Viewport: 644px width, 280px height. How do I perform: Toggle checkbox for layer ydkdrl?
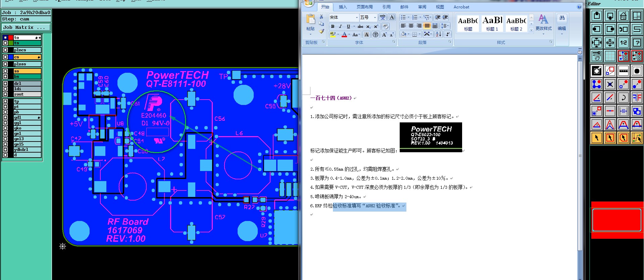[x=5, y=150]
